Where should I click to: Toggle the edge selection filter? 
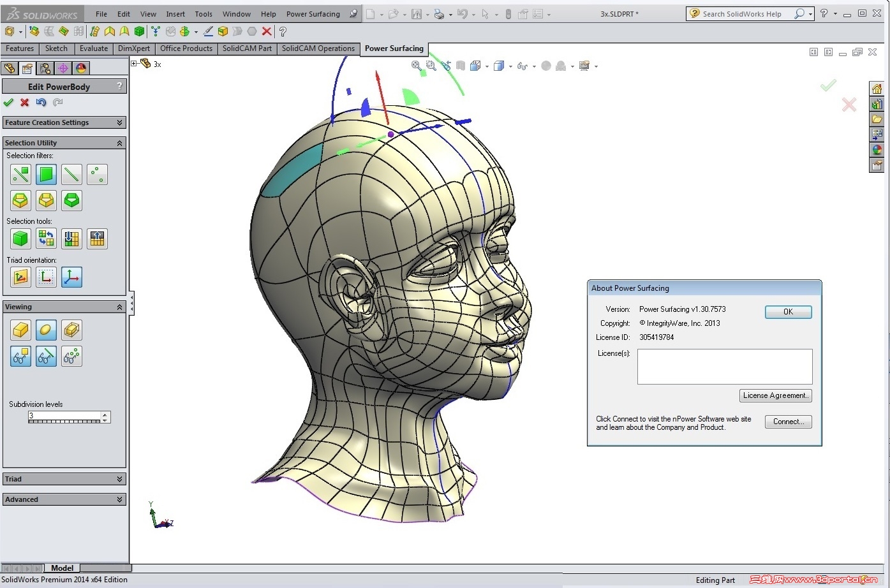coord(71,174)
